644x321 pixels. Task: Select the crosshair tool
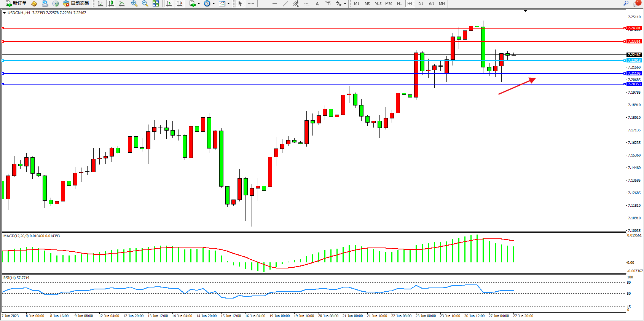tap(251, 3)
